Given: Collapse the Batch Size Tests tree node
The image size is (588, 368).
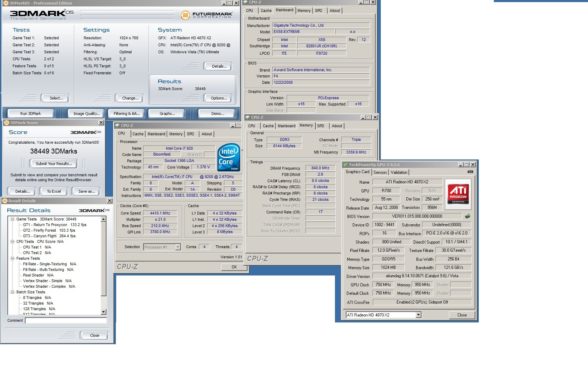Looking at the screenshot, I should point(13,292).
